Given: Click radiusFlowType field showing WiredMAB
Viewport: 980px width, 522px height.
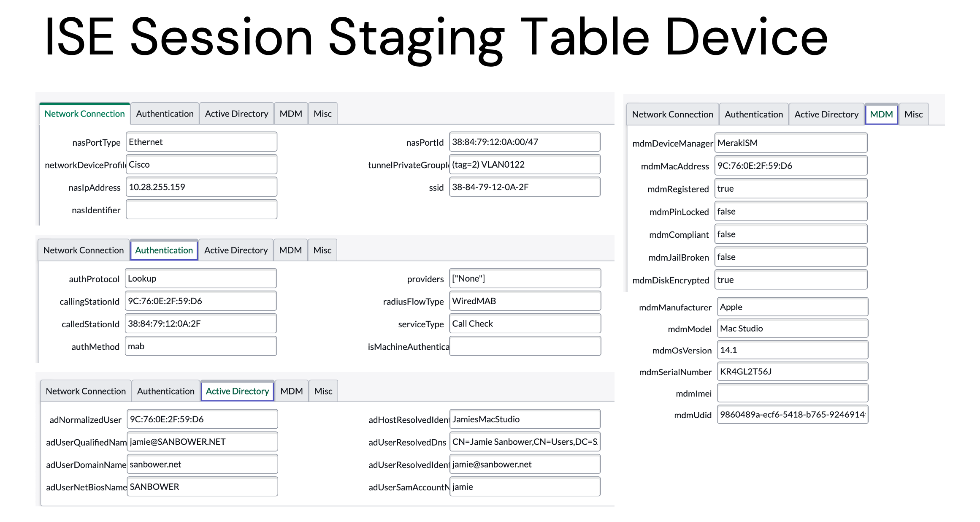Looking at the screenshot, I should pyautogui.click(x=525, y=301).
